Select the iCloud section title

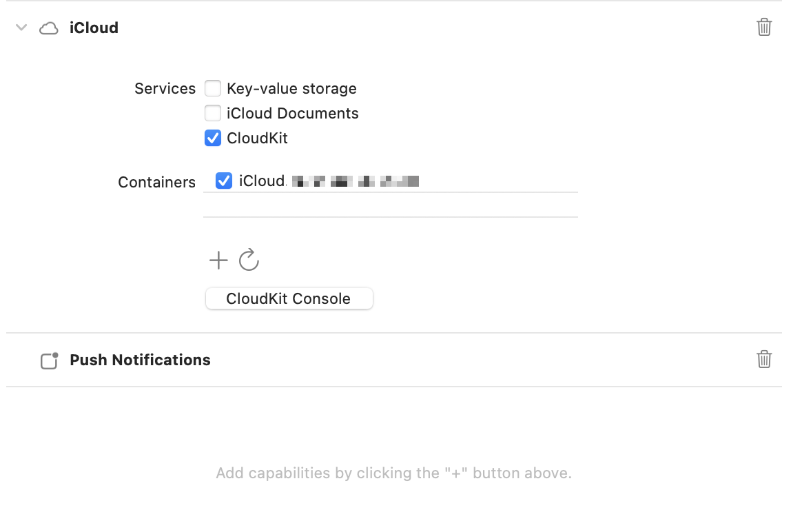94,28
